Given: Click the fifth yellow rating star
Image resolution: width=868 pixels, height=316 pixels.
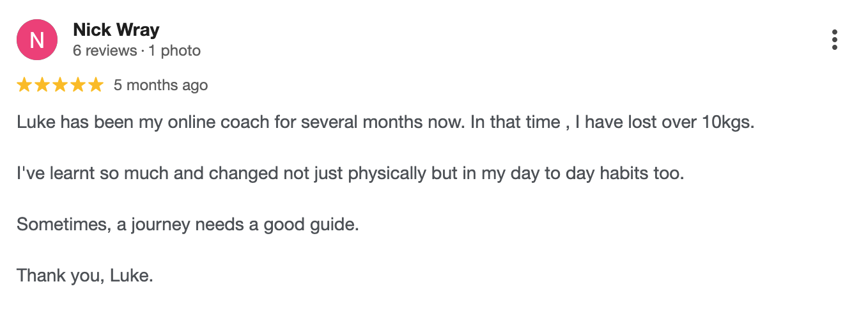Looking at the screenshot, I should (x=96, y=84).
